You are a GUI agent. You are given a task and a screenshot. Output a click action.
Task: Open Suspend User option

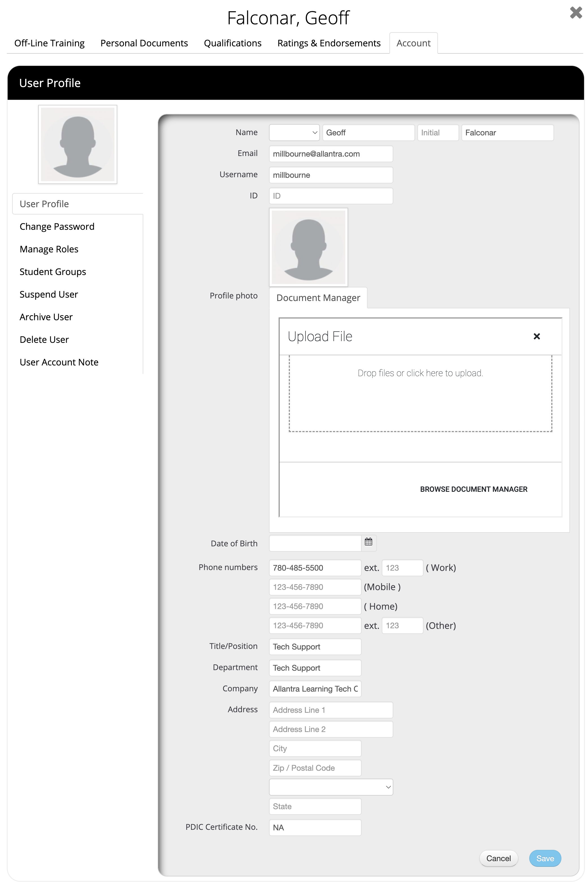[x=49, y=294]
